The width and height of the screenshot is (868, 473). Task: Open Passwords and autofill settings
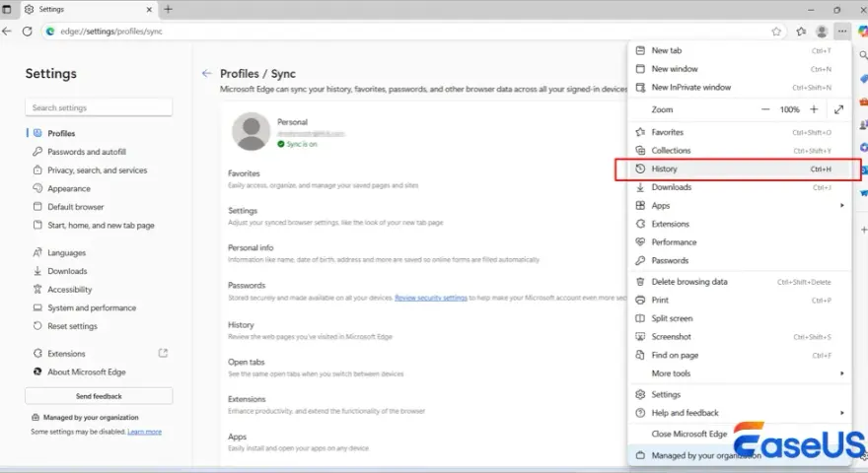87,152
